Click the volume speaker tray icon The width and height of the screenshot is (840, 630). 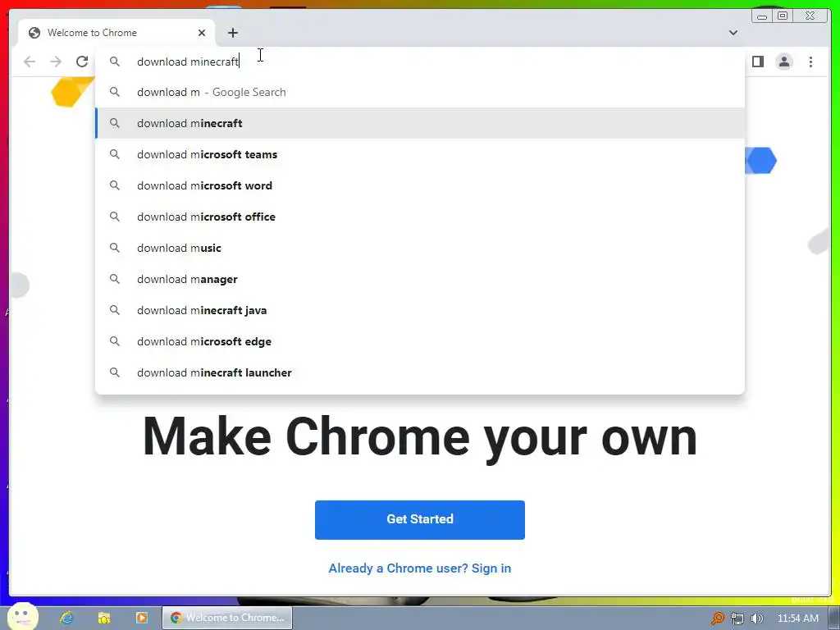pos(756,619)
